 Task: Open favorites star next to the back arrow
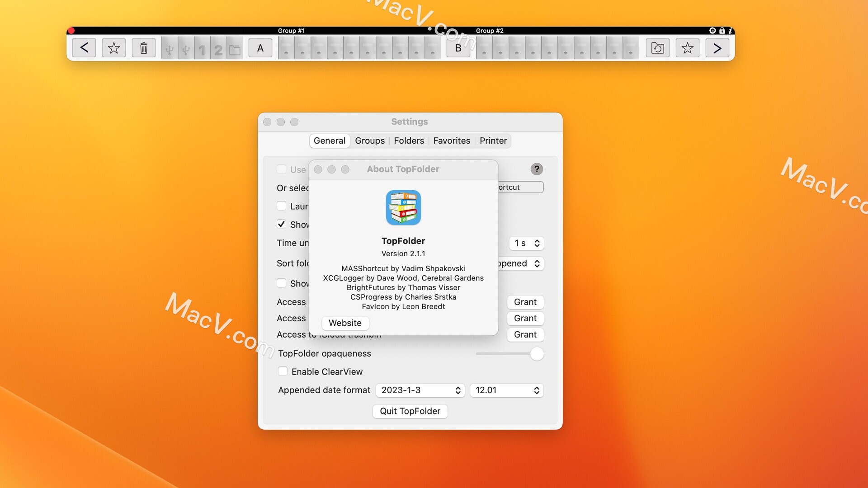[x=114, y=48]
